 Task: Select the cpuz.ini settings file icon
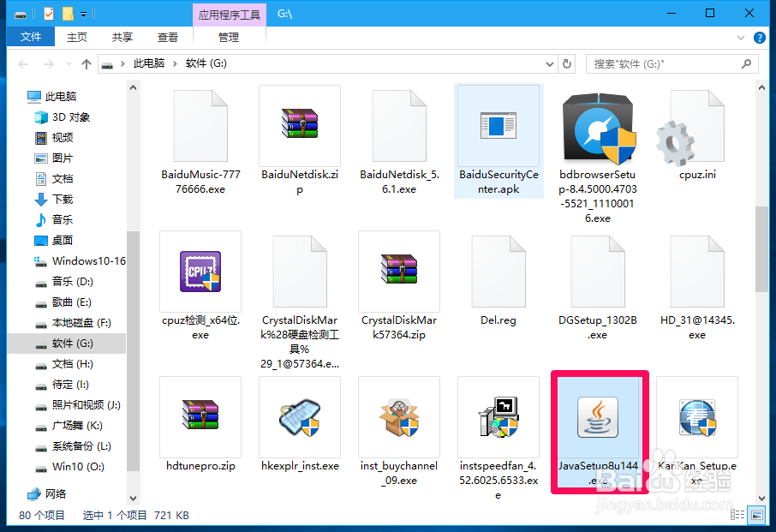(692, 129)
